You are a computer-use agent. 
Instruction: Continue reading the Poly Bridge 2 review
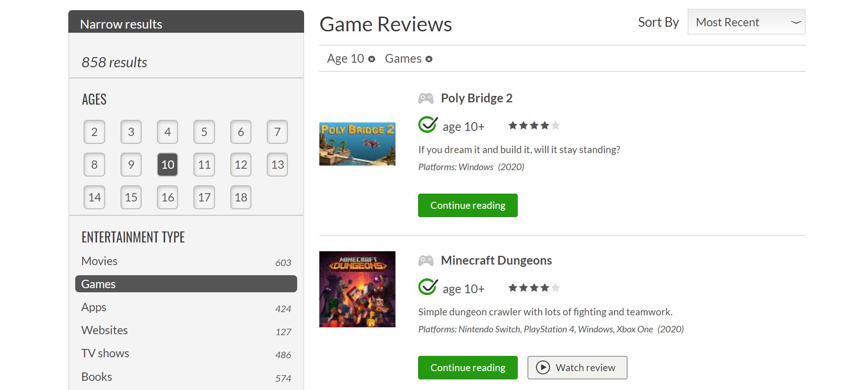coord(467,205)
